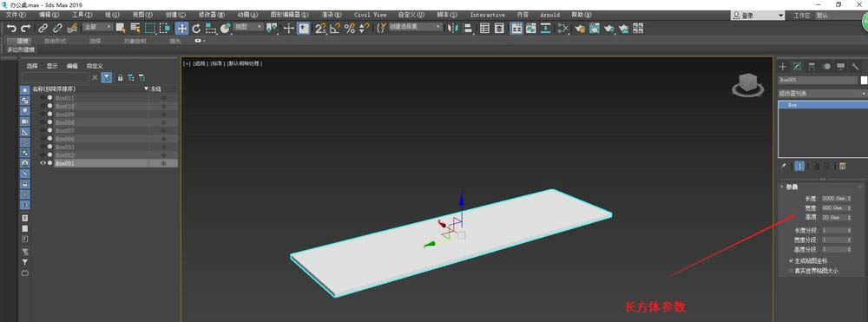Activate the Select and Rotate tool
This screenshot has height=322, width=868.
point(196,29)
